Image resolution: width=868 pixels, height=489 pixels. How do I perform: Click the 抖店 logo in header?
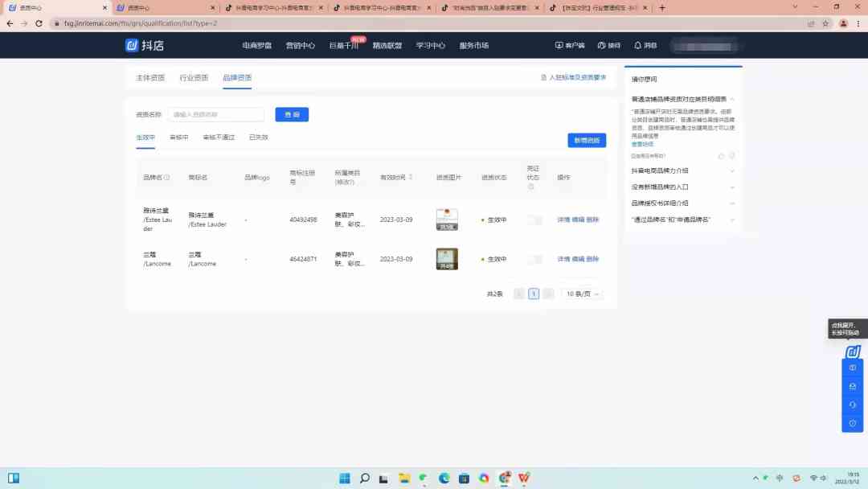[145, 45]
